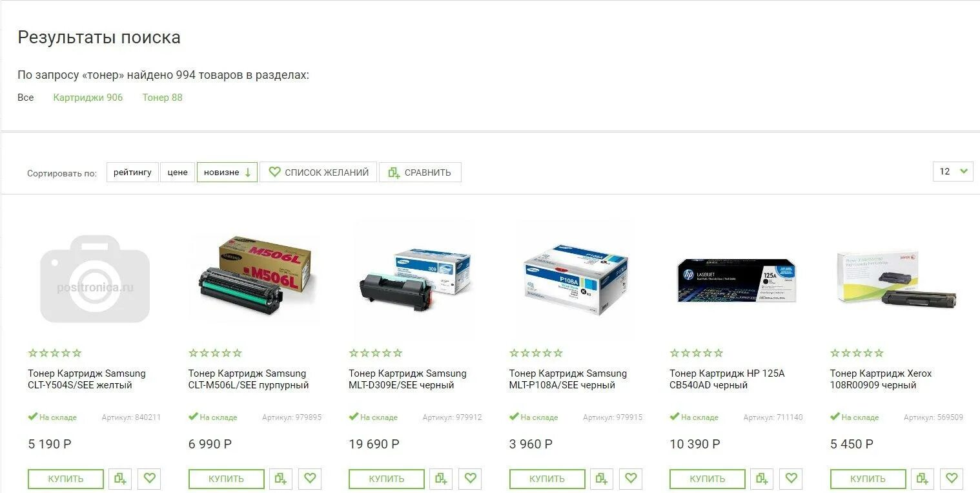This screenshot has height=493, width=980.
Task: Toggle wishlist heart for Samsung MLT-D309E/SEE
Action: (470, 479)
